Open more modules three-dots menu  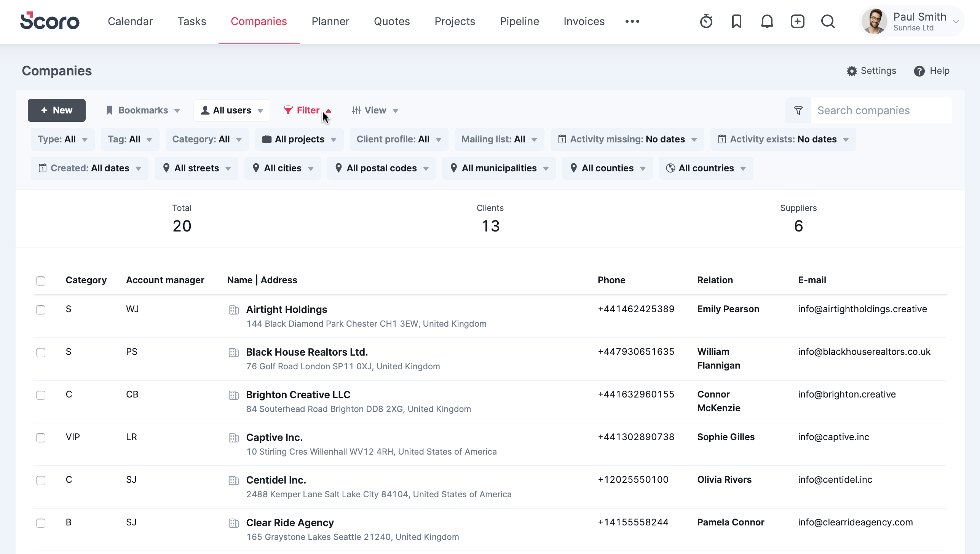click(632, 21)
